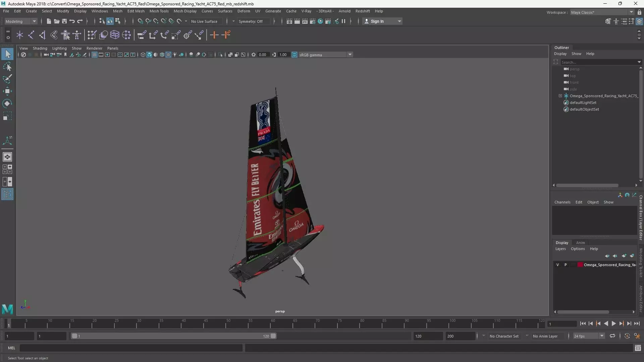Expand the Omega_Sponsored_Racing_Yacht outliner node

(560, 96)
